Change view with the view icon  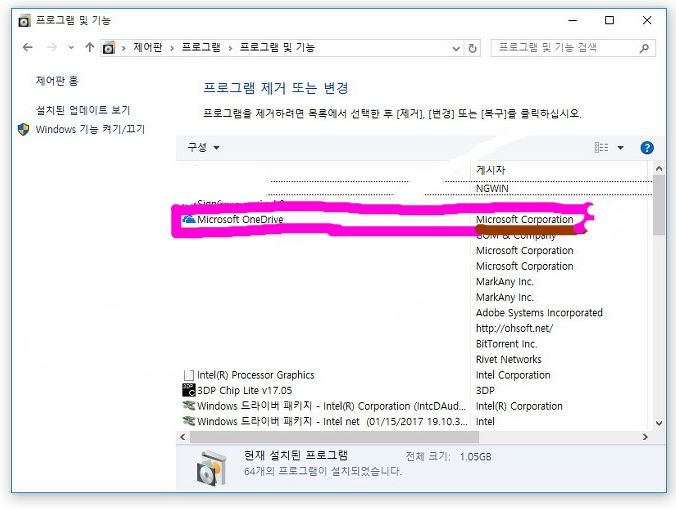(x=601, y=148)
